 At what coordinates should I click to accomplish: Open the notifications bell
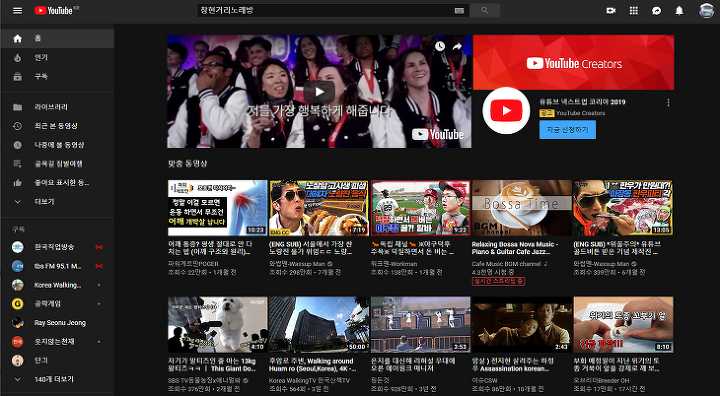click(x=679, y=11)
